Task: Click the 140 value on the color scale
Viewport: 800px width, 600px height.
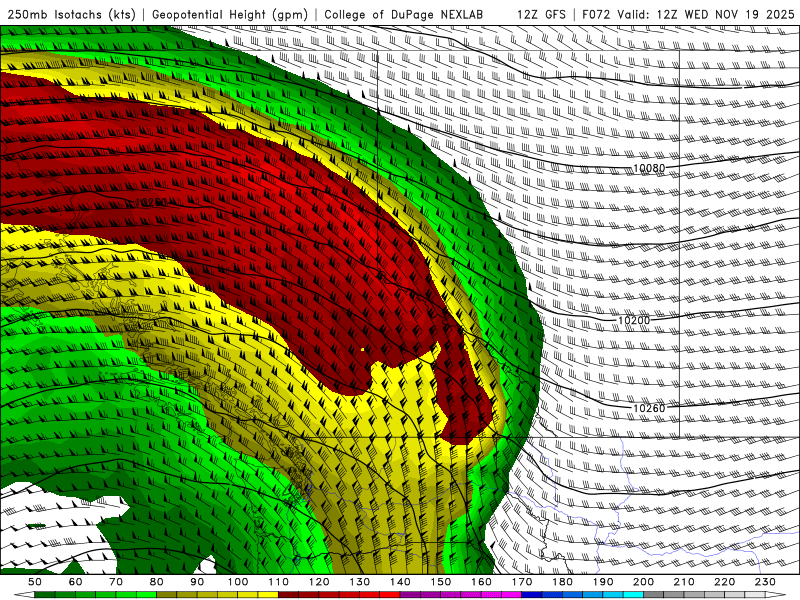Action: pos(400,582)
